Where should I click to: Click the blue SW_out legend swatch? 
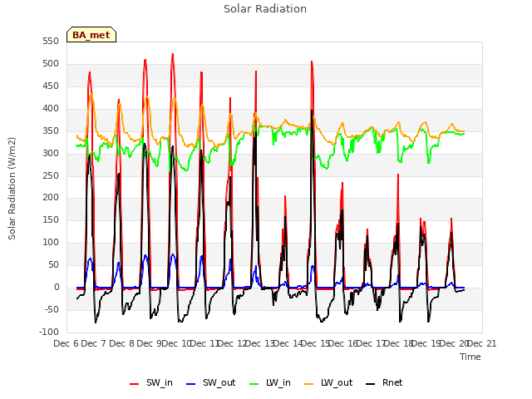191,384
